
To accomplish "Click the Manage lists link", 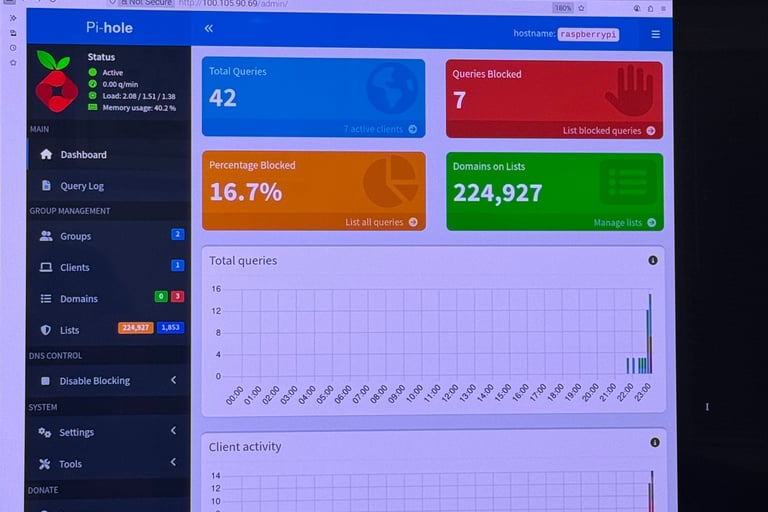I will (x=618, y=222).
